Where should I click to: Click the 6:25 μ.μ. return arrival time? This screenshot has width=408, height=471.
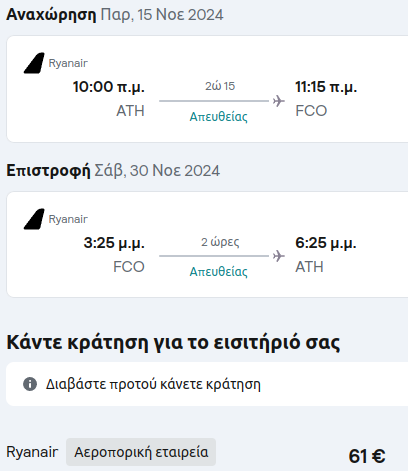[x=326, y=243]
